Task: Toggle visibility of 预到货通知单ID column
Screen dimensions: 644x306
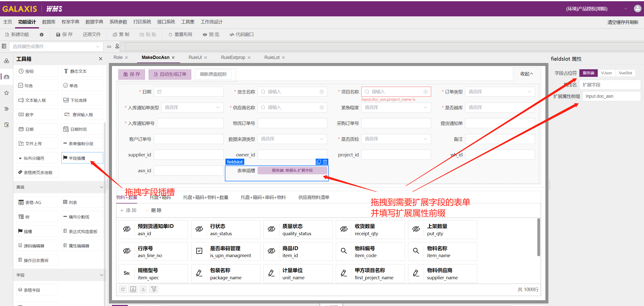Action: point(127,229)
